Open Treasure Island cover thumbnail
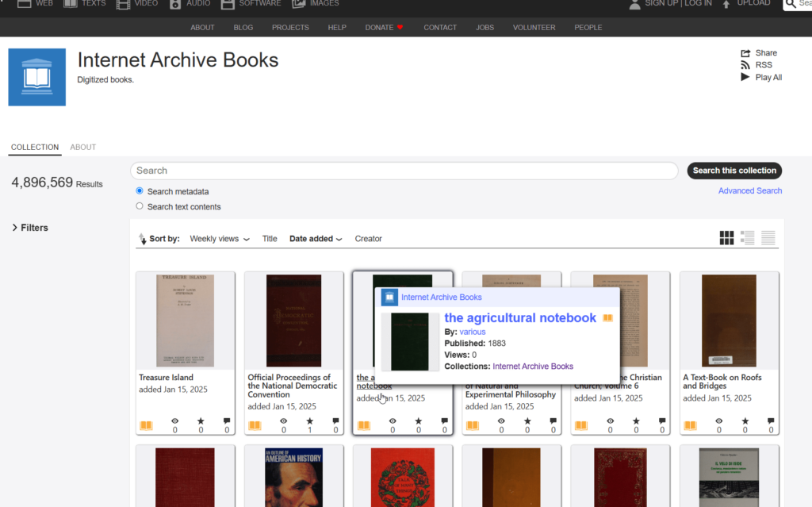812x507 pixels. [x=185, y=321]
